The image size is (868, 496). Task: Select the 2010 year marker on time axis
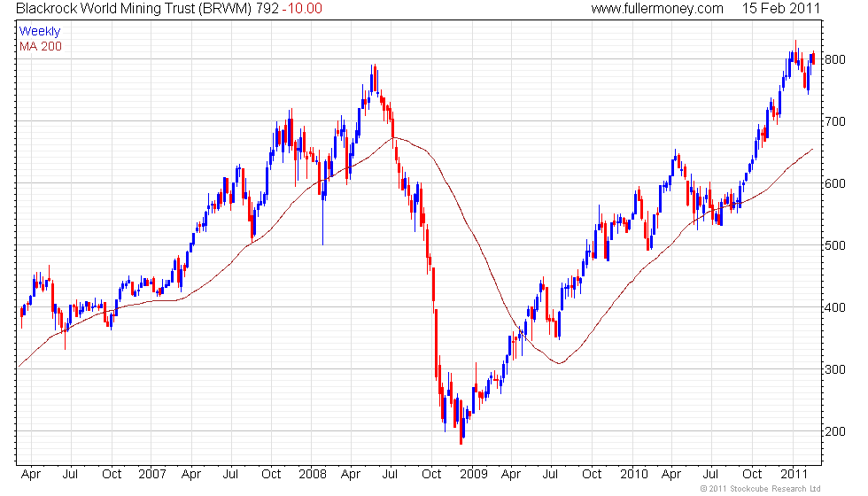[633, 474]
